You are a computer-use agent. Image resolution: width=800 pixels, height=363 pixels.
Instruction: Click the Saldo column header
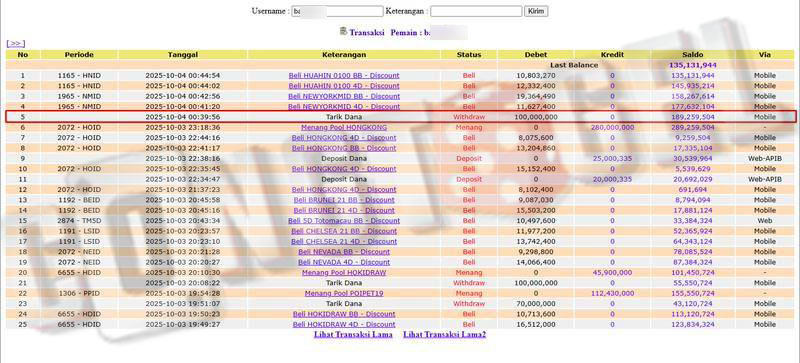(x=692, y=55)
